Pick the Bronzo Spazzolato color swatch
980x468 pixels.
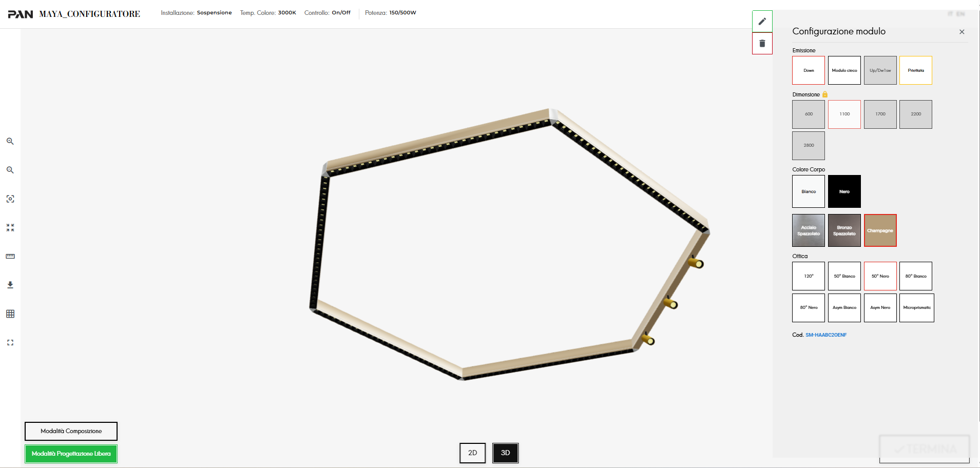pyautogui.click(x=844, y=230)
